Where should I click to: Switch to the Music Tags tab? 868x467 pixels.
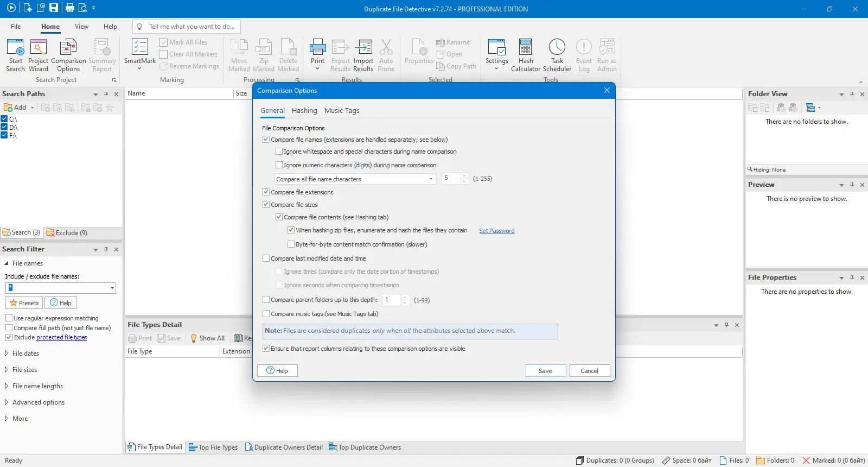tap(342, 111)
